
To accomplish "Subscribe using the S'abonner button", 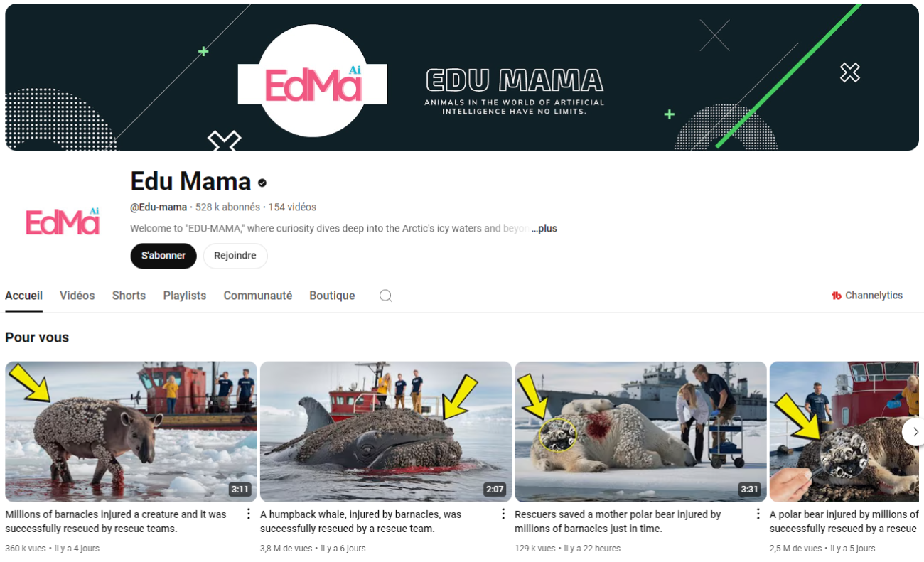I will (163, 256).
